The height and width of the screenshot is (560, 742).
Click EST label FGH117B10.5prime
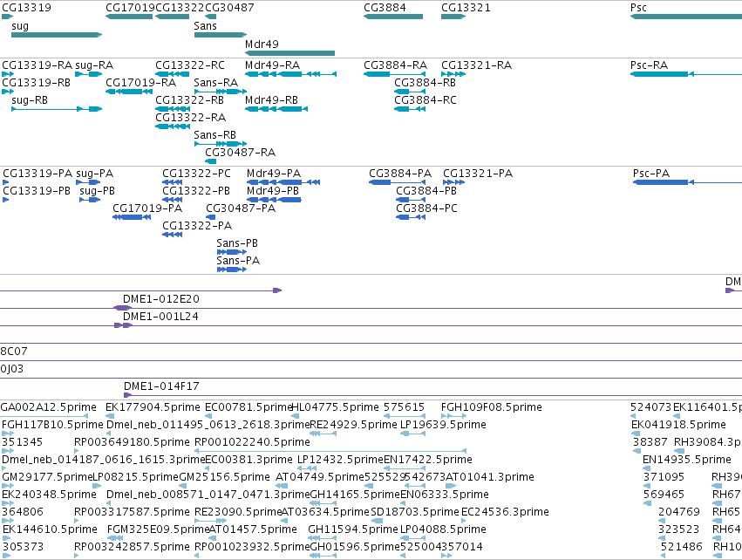tap(52, 425)
